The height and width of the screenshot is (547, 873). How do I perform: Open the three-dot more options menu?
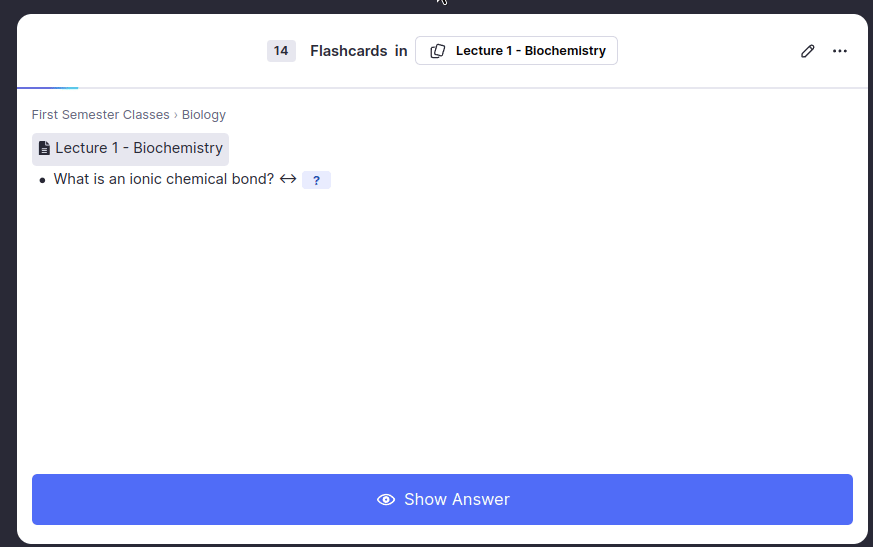click(840, 51)
